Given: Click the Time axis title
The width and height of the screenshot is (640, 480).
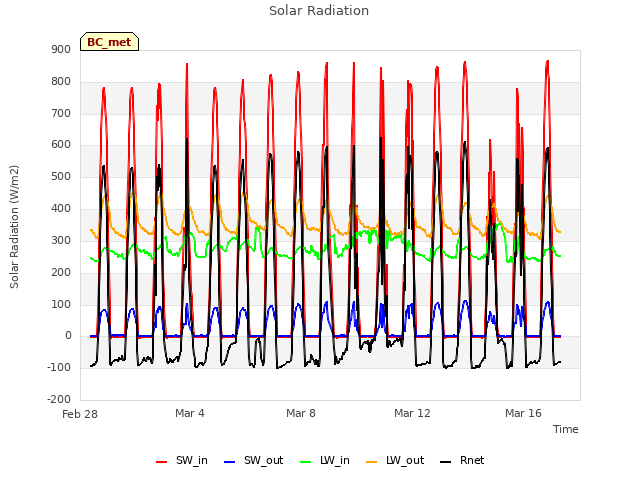Looking at the screenshot, I should (x=566, y=429).
